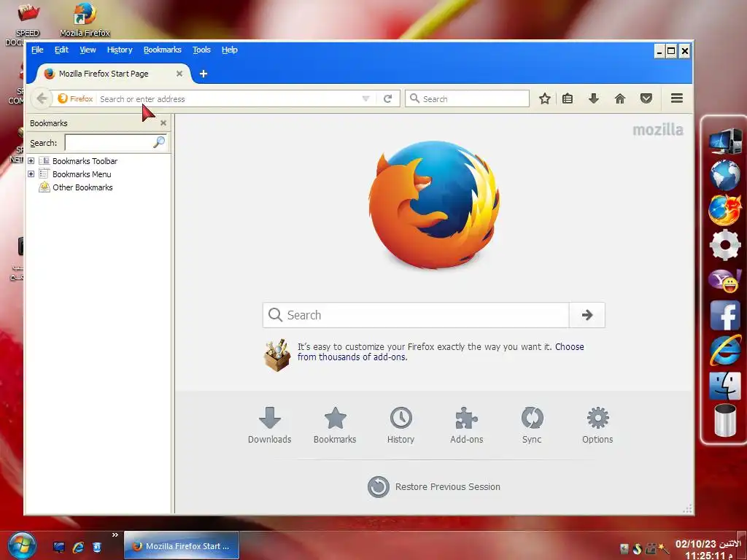Submit start page search with arrow
The image size is (747, 560).
pos(587,315)
